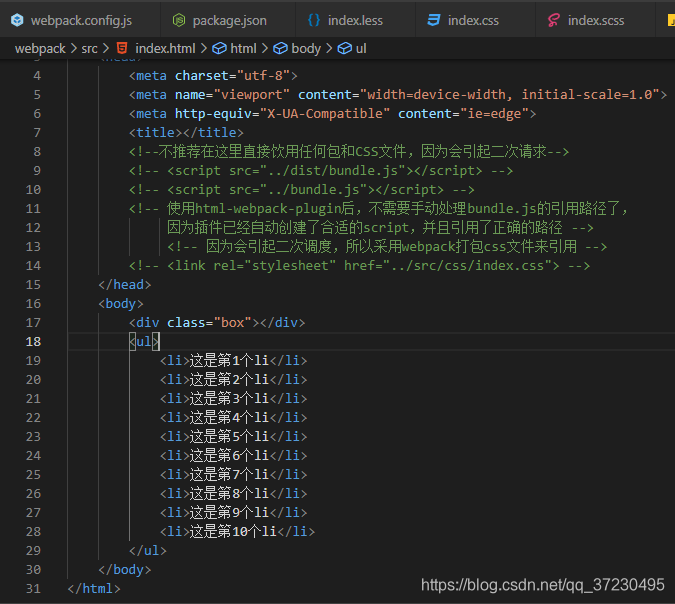This screenshot has height=604, width=675.
Task: Select src folder in breadcrumb
Action: (90, 49)
